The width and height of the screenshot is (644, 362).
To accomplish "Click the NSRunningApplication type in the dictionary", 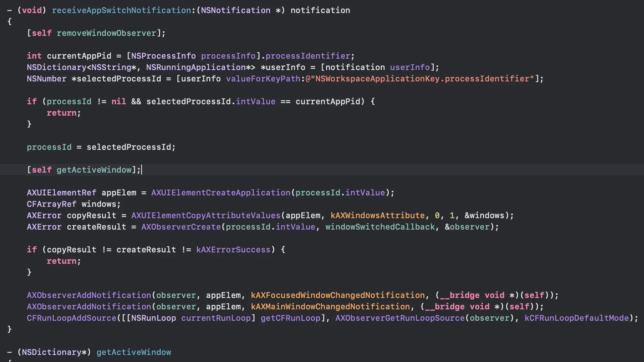I will click(x=196, y=67).
